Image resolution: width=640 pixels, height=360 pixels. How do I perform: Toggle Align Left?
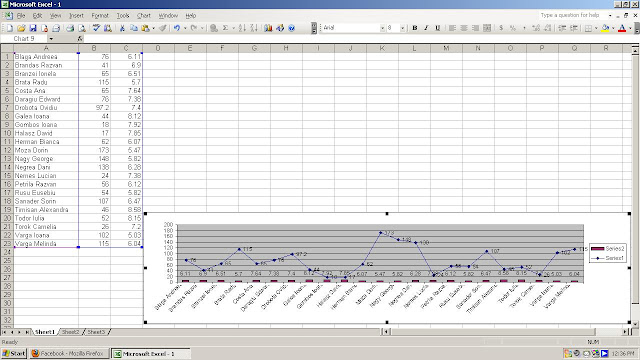tap(452, 28)
